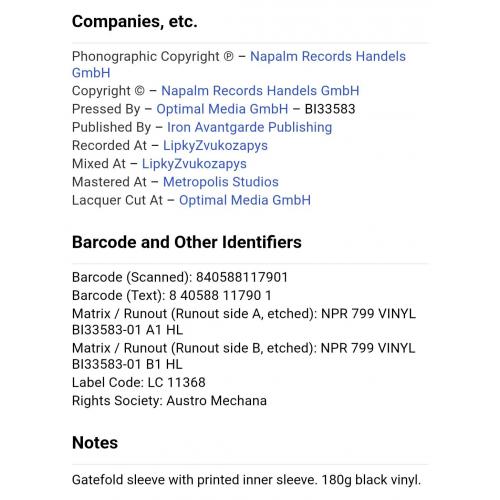Viewport: 500px width, 500px height.
Task: Click the Label Code LC 11368 line
Action: coord(139,382)
